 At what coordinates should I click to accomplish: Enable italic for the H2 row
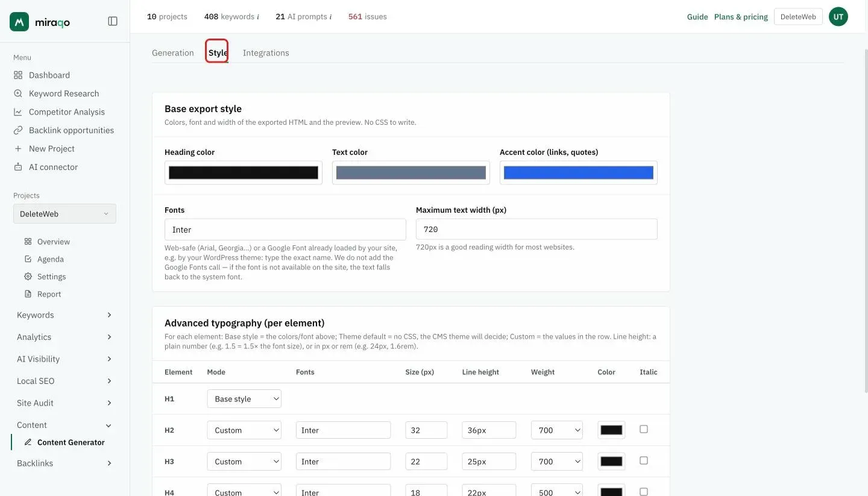(x=644, y=429)
